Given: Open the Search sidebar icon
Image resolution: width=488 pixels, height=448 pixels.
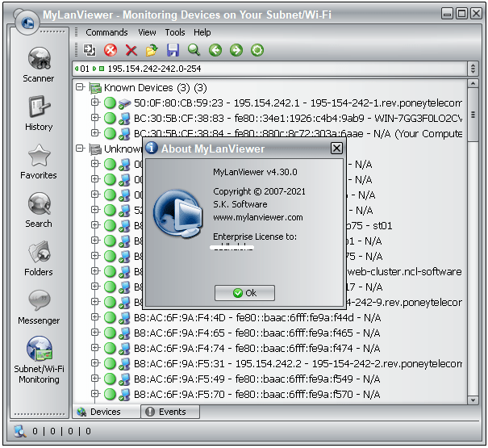Looking at the screenshot, I should [39, 203].
